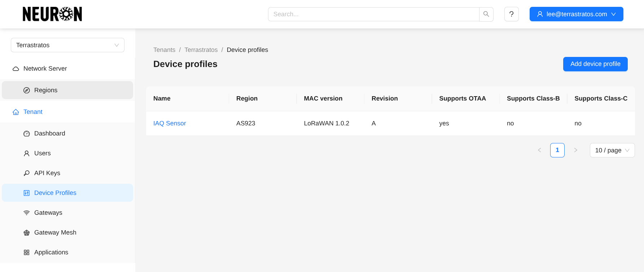
Task: Click the Terrastratos breadcrumb link
Action: point(201,50)
